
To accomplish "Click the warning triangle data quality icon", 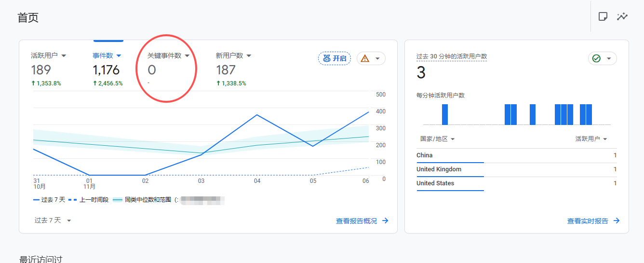I will 365,58.
